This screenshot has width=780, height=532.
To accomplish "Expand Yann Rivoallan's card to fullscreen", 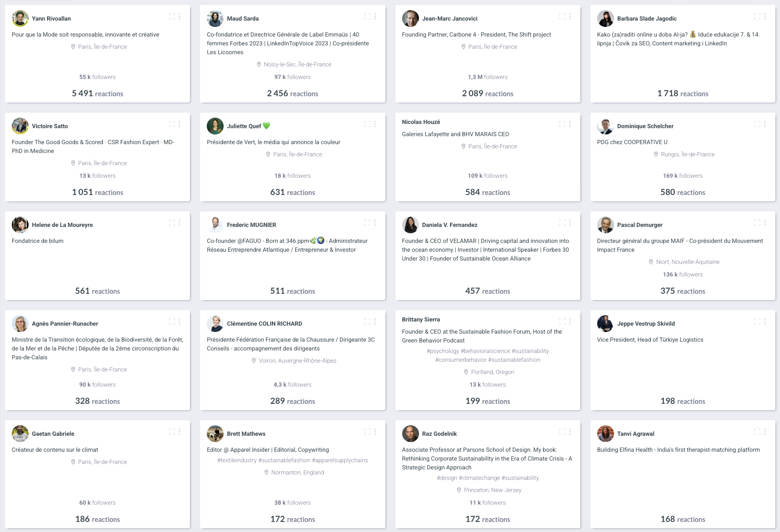I will 172,16.
